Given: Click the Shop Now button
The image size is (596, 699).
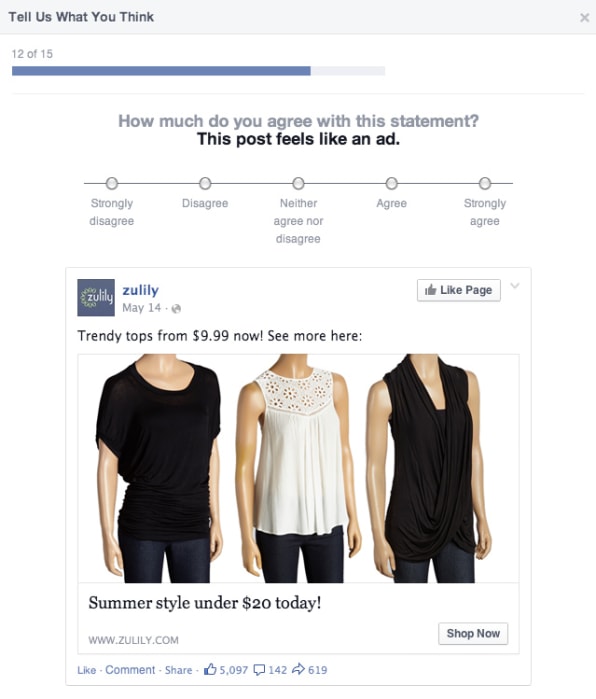Looking at the screenshot, I should (473, 633).
